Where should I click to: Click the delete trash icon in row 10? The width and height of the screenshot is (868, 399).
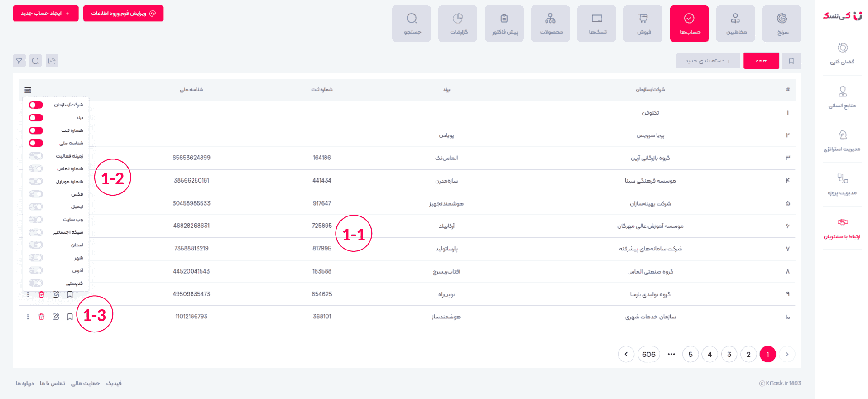[x=42, y=317]
